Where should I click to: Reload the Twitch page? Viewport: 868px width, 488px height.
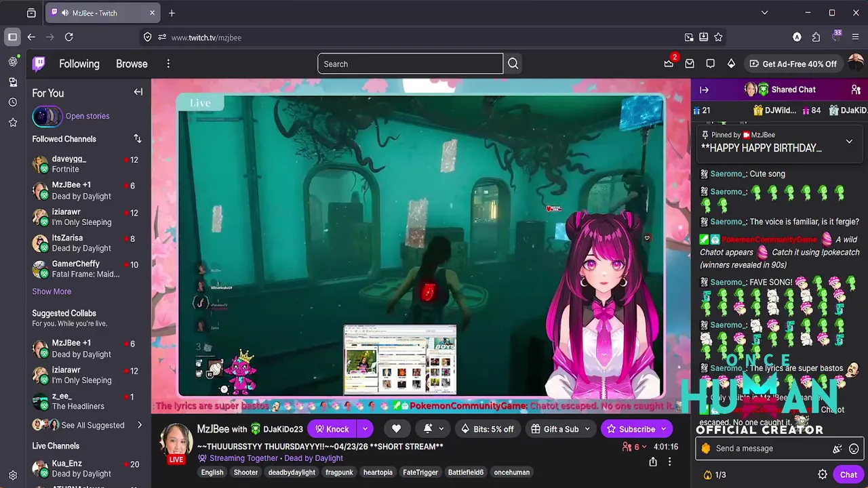68,37
